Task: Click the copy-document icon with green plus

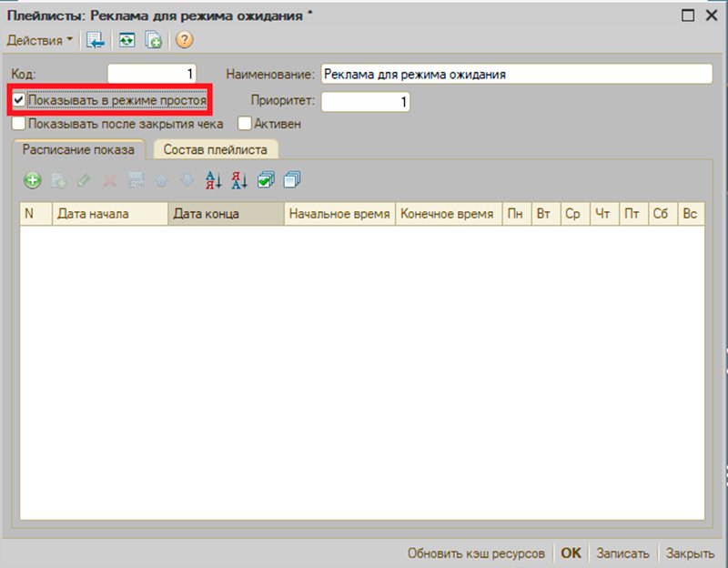Action: [x=153, y=40]
